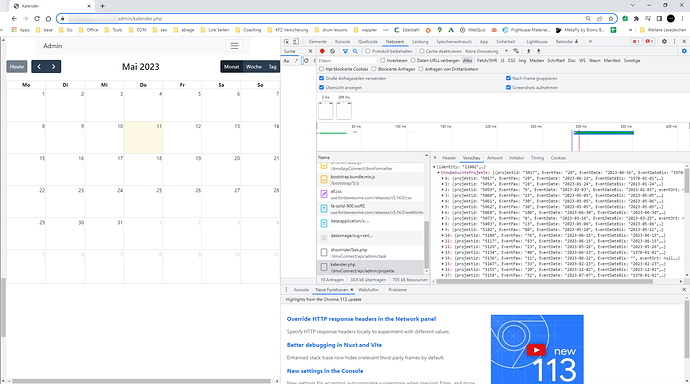This screenshot has height=384, width=690.
Task: Stop network recording with red button
Action: [x=322, y=51]
